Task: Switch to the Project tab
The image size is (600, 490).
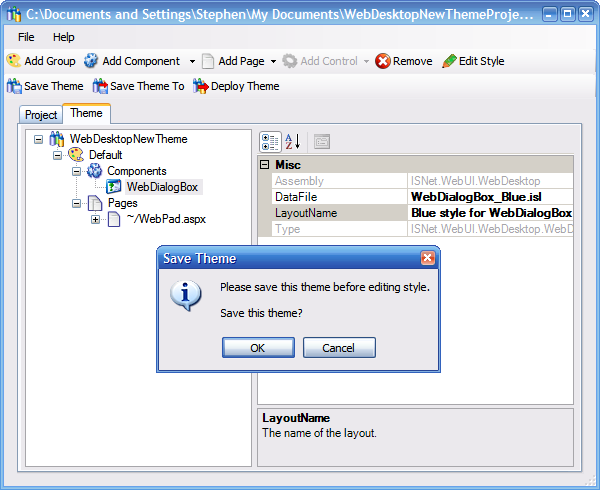Action: 41,115
